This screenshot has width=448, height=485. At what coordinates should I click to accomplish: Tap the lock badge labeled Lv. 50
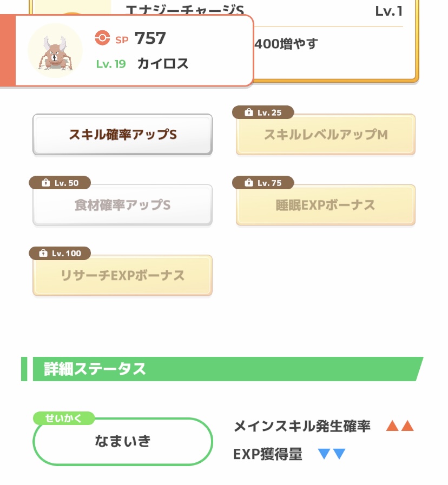(60, 183)
